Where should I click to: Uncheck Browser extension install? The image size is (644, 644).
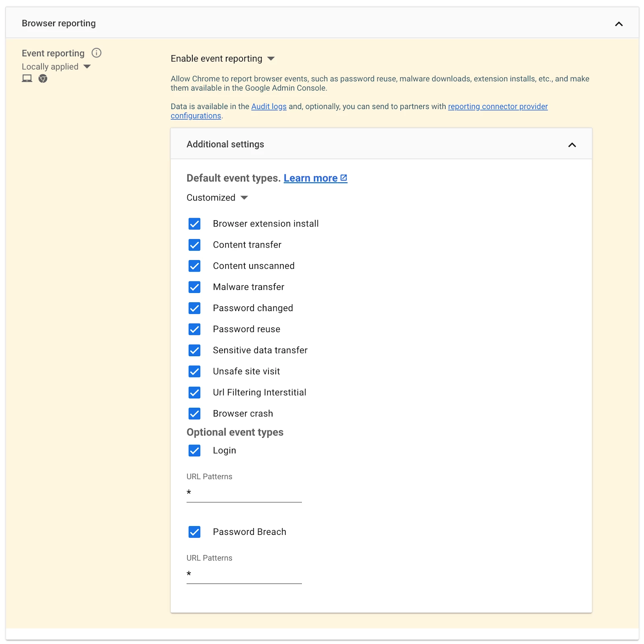194,224
